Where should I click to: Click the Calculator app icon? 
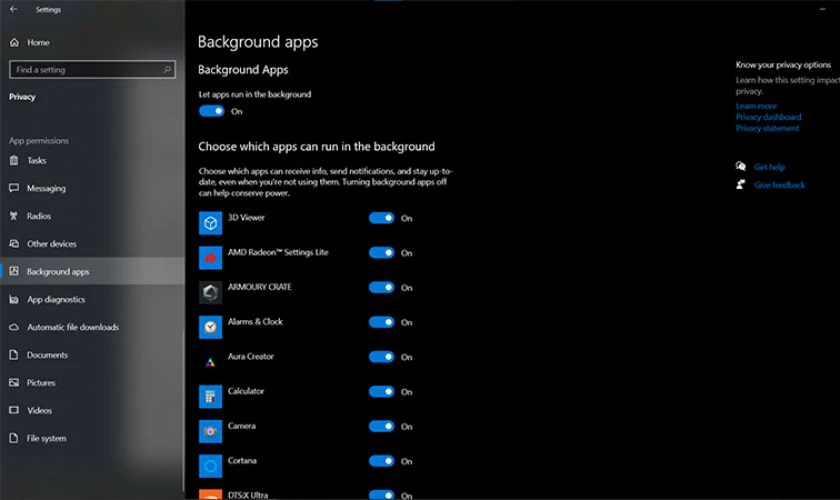[x=210, y=396]
